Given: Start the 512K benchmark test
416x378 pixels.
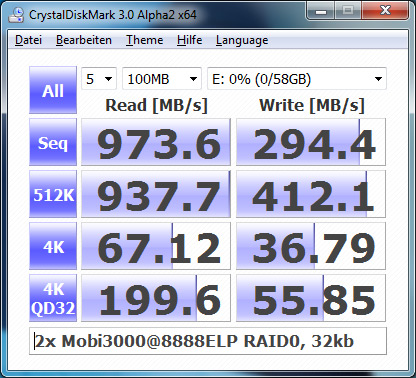Looking at the screenshot, I should click(x=53, y=194).
